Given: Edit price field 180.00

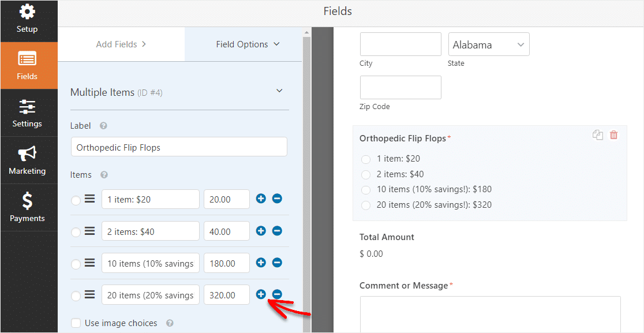Looking at the screenshot, I should 227,263.
